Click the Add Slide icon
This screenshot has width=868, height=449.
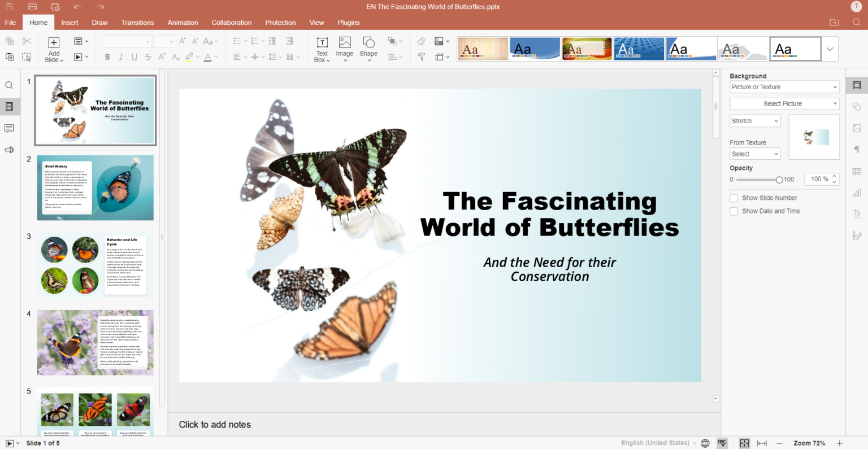coord(54,43)
